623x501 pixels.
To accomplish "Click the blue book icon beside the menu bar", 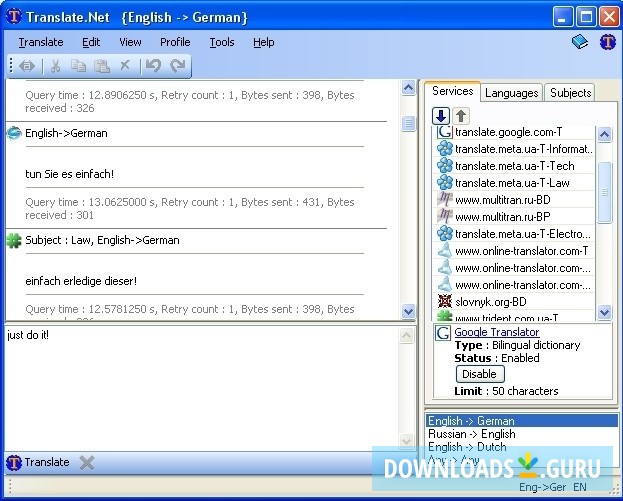I will (x=580, y=41).
